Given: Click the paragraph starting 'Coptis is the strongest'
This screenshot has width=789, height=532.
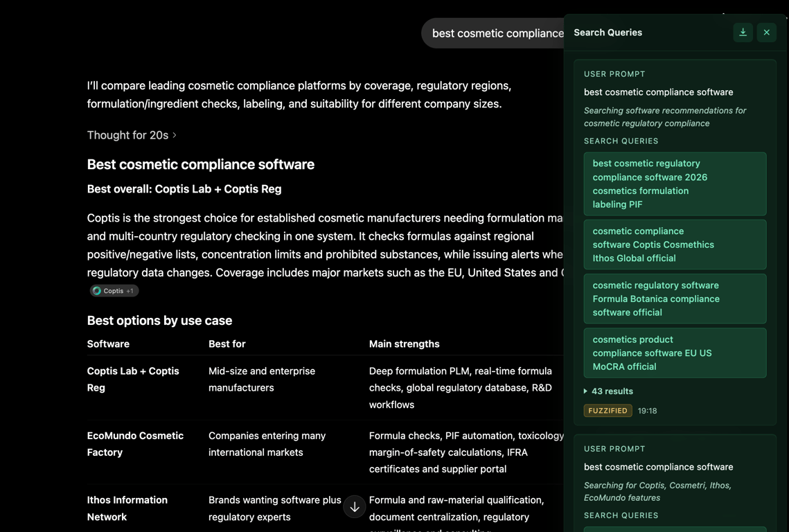Looking at the screenshot, I should point(325,245).
